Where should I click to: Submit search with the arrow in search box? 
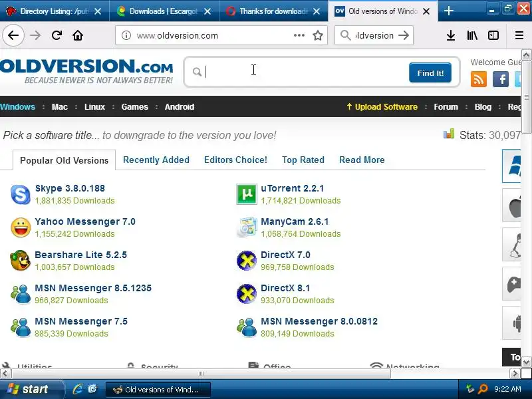pos(404,35)
